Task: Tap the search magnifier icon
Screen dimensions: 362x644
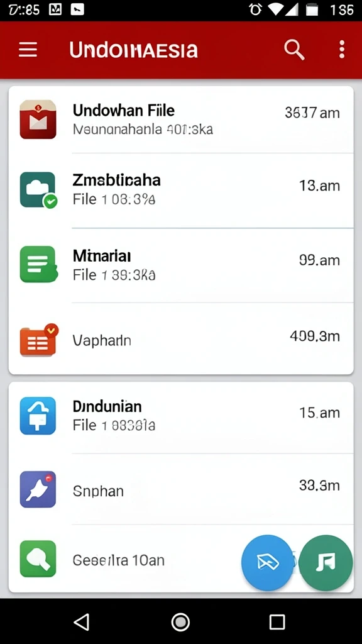Action: click(x=294, y=50)
